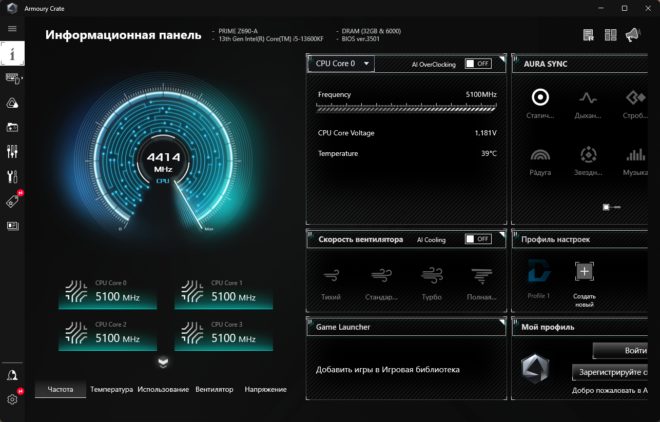Open the CPU Core 0 dropdown
This screenshot has width=660, height=422.
tap(341, 64)
